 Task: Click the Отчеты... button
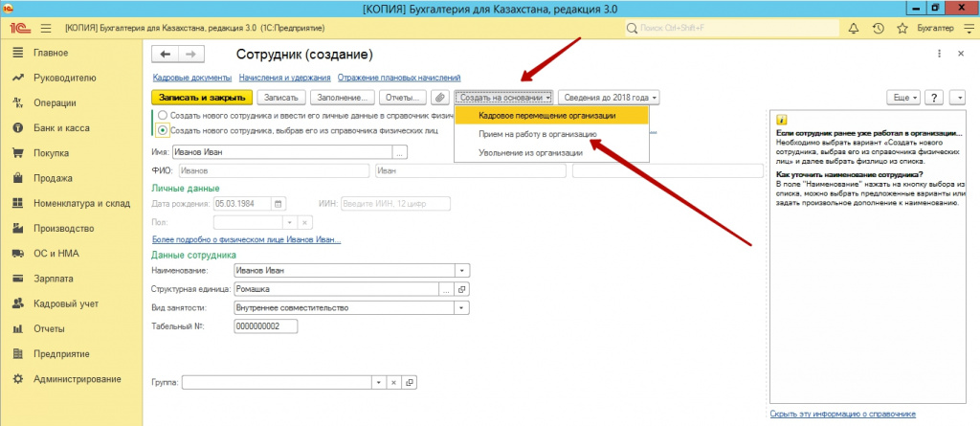(403, 98)
